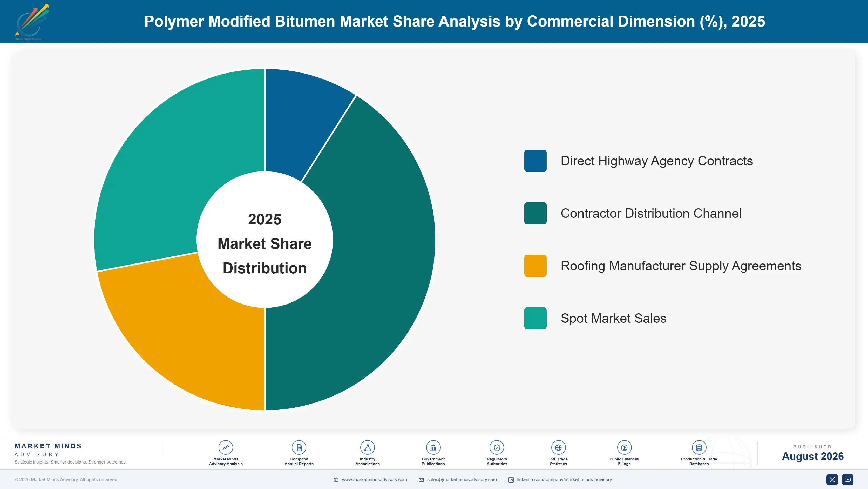Click the Contractor Distribution Channel dark green swatch
Image resolution: width=868 pixels, height=489 pixels.
[x=535, y=213]
